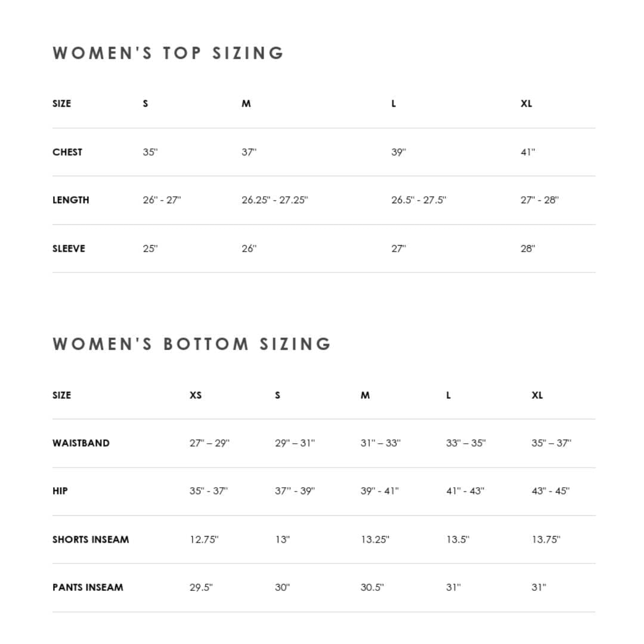Click the 13.75" shorts inseam value

pos(546,539)
